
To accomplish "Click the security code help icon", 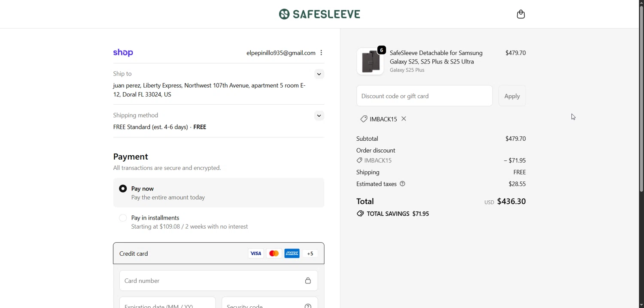I will pos(308,306).
